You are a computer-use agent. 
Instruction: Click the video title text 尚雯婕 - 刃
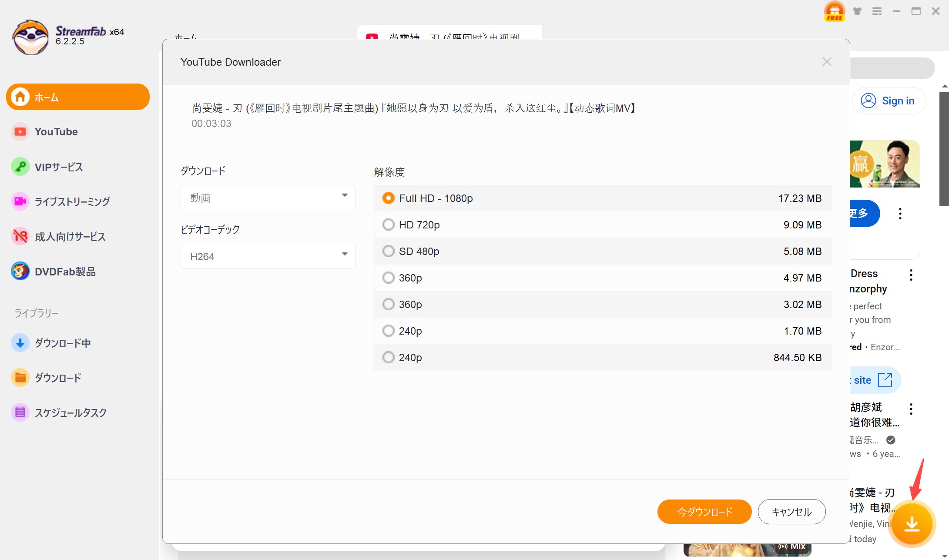413,108
